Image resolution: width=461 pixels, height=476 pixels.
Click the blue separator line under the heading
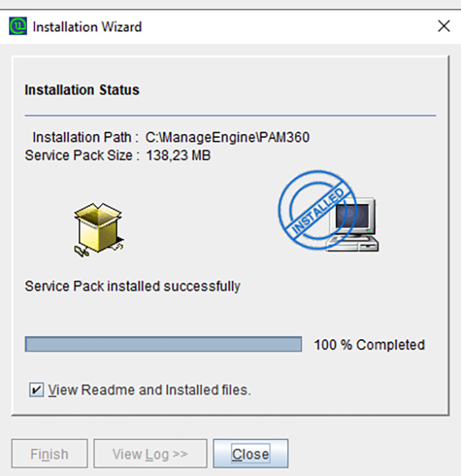click(x=230, y=115)
